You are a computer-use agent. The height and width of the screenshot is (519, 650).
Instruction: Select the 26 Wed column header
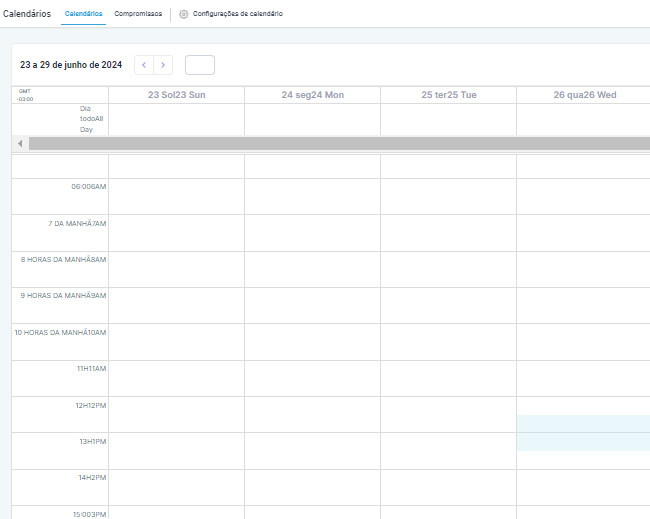(584, 95)
